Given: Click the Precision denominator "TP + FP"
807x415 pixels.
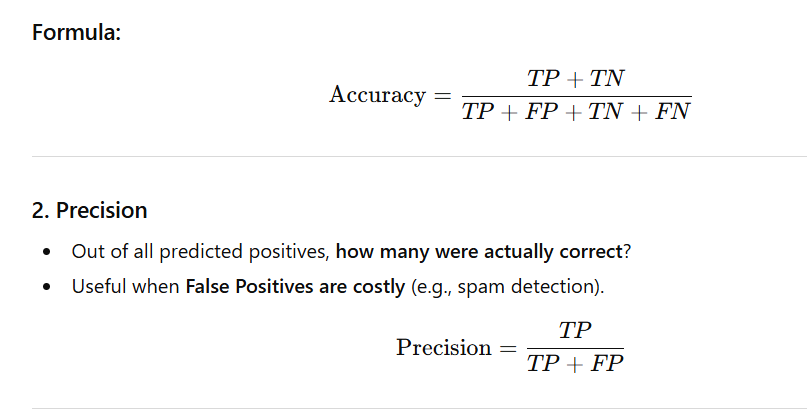Looking at the screenshot, I should tap(575, 365).
